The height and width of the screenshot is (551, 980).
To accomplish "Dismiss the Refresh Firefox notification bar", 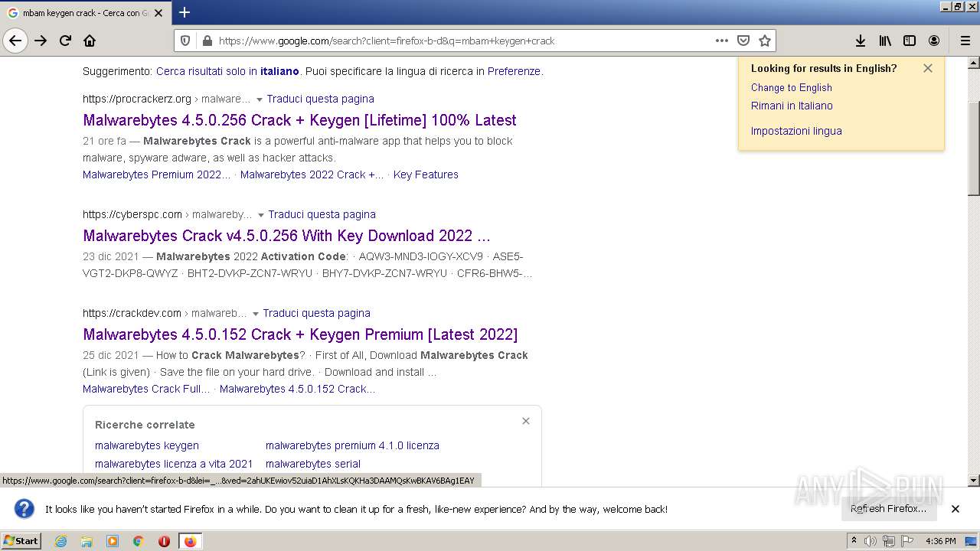I will [x=955, y=509].
